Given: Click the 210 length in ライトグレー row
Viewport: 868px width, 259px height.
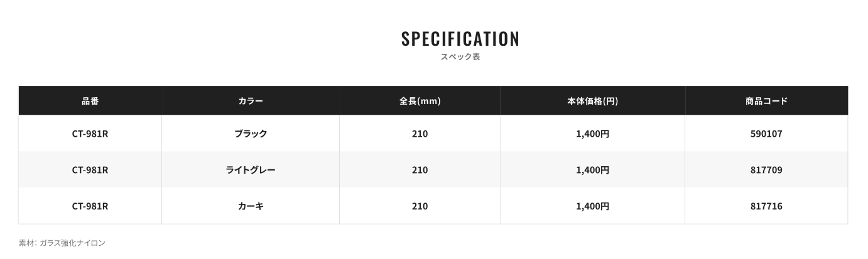Looking at the screenshot, I should (420, 170).
